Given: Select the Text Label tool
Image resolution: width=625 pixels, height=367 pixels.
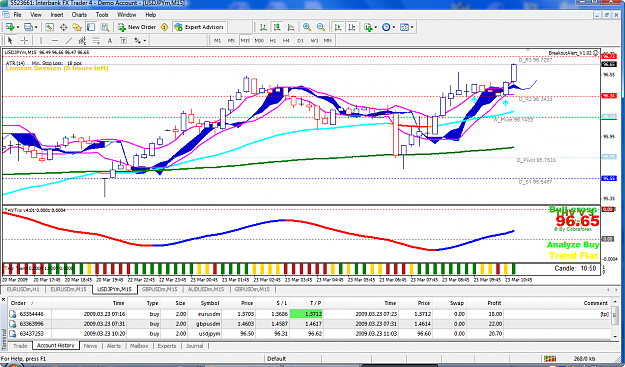Looking at the screenshot, I should pyautogui.click(x=124, y=40).
